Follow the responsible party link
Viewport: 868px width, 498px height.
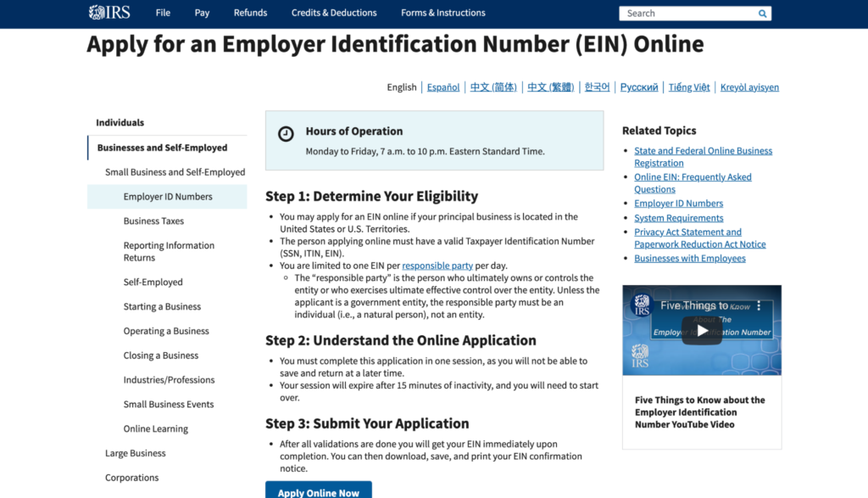[437, 266]
